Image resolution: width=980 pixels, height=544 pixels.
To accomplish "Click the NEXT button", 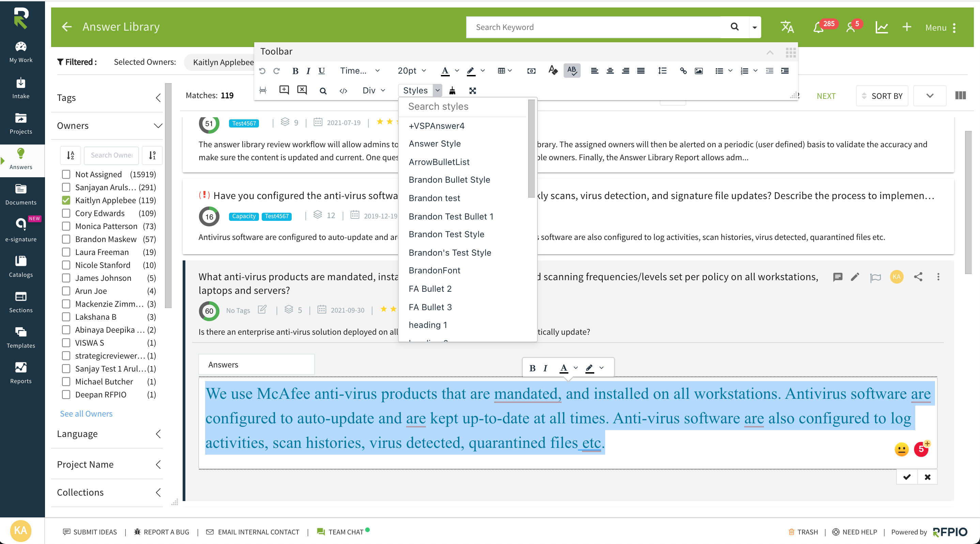I will (x=826, y=96).
